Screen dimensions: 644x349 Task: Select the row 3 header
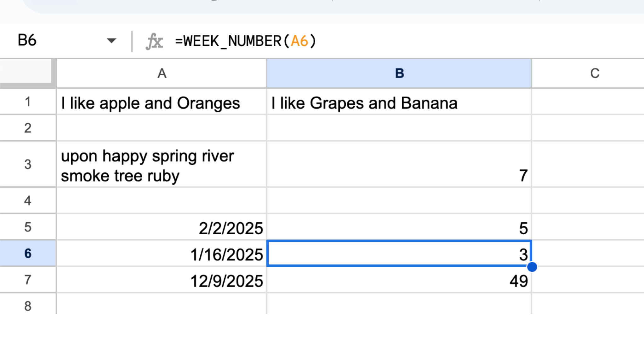click(x=28, y=164)
